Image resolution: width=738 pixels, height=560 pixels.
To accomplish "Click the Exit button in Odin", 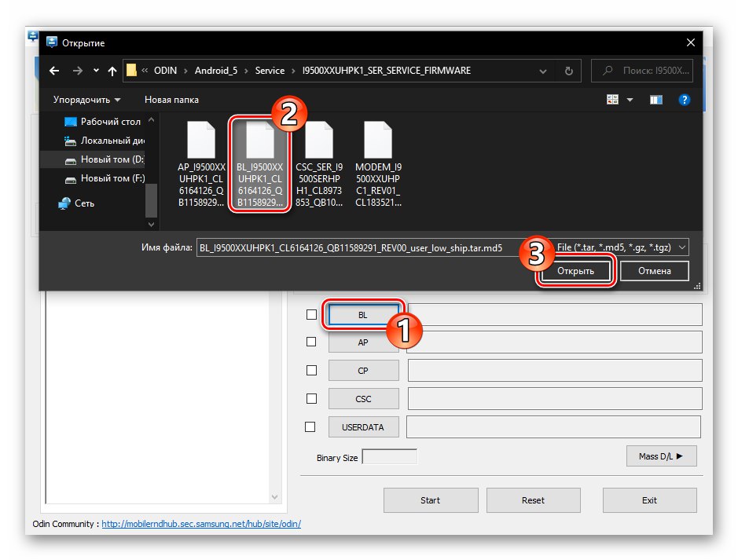I will click(x=649, y=500).
